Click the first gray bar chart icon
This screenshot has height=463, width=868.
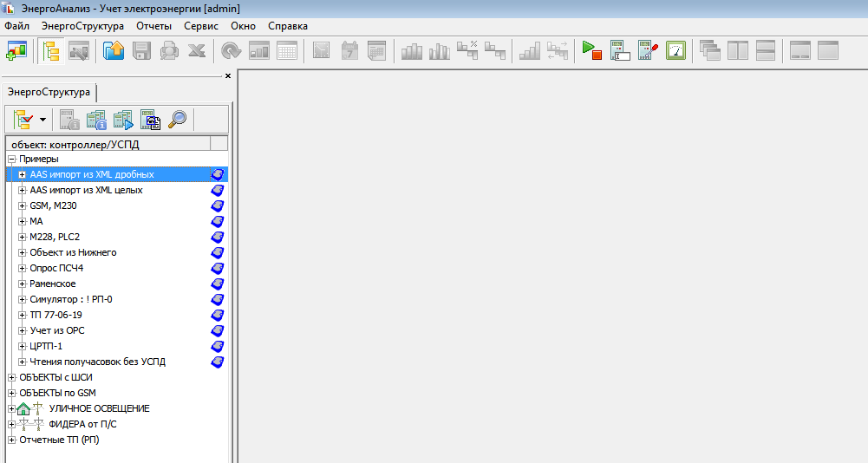click(411, 51)
